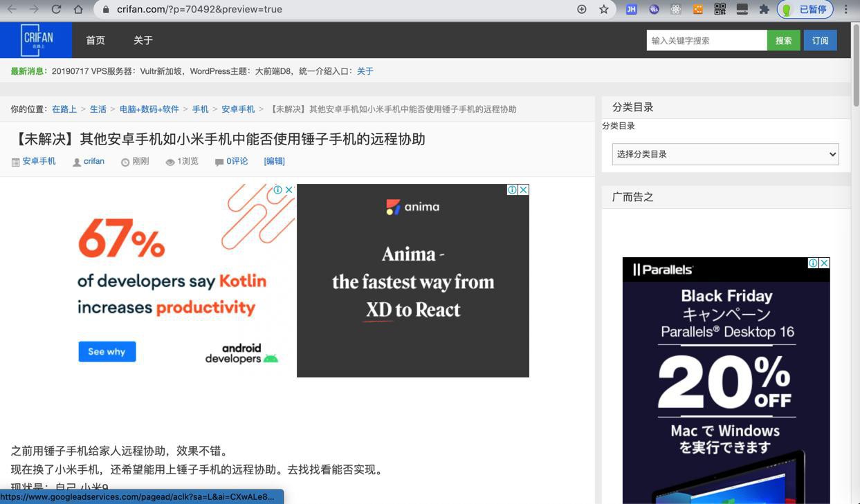
Task: Open the Extensions puzzle menu
Action: point(765,9)
